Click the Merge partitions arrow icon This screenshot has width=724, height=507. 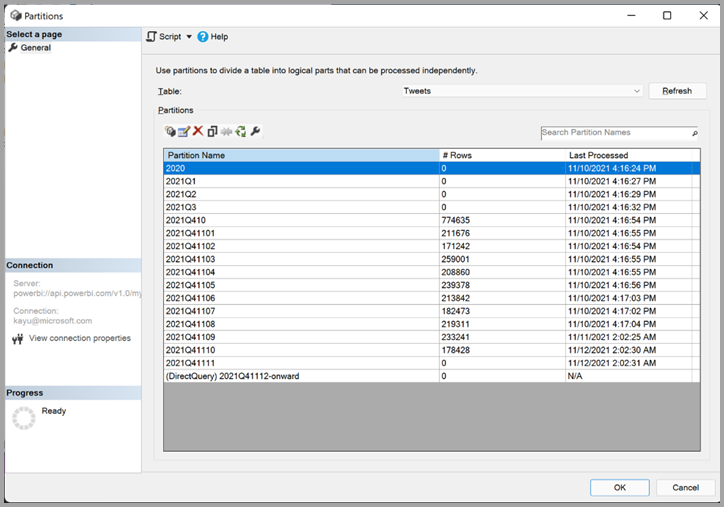(226, 131)
